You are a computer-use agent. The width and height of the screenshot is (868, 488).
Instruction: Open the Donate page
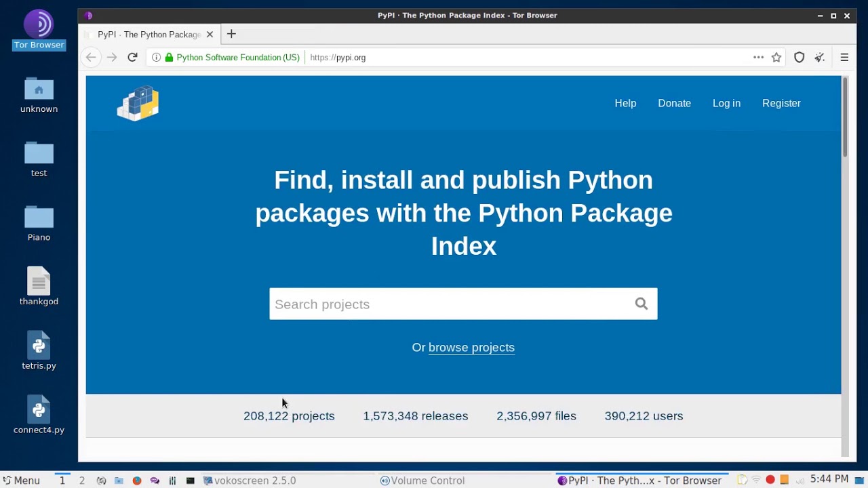point(674,103)
